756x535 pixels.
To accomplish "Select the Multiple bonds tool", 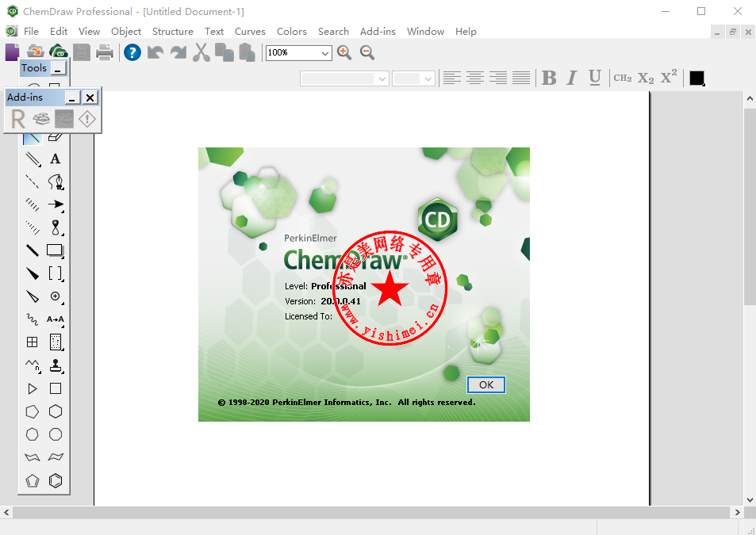I will [x=33, y=159].
